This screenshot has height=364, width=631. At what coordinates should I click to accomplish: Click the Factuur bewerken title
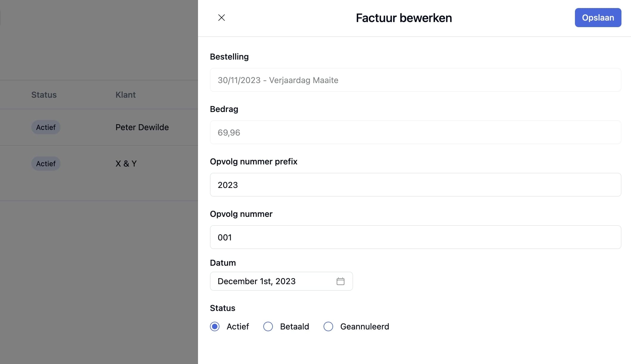click(x=403, y=18)
